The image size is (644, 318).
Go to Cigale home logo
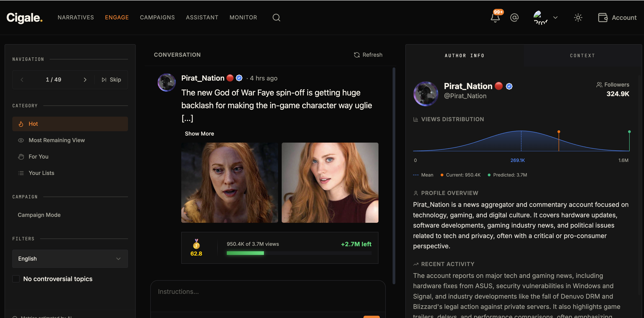point(25,18)
